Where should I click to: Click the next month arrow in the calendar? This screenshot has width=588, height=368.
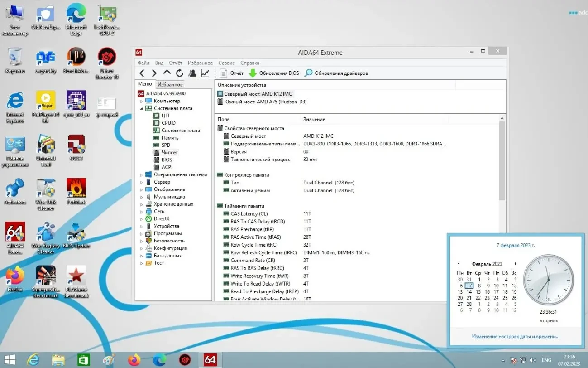516,263
